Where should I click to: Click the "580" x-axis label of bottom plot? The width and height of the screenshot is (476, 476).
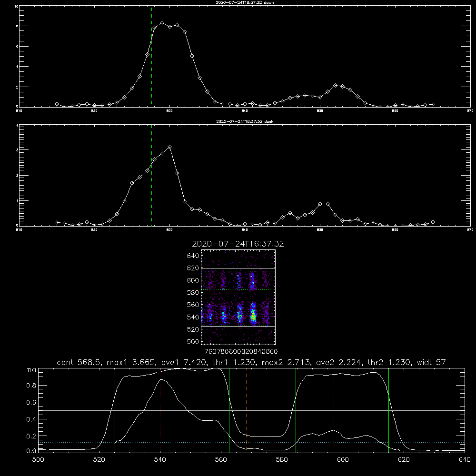coord(282,460)
